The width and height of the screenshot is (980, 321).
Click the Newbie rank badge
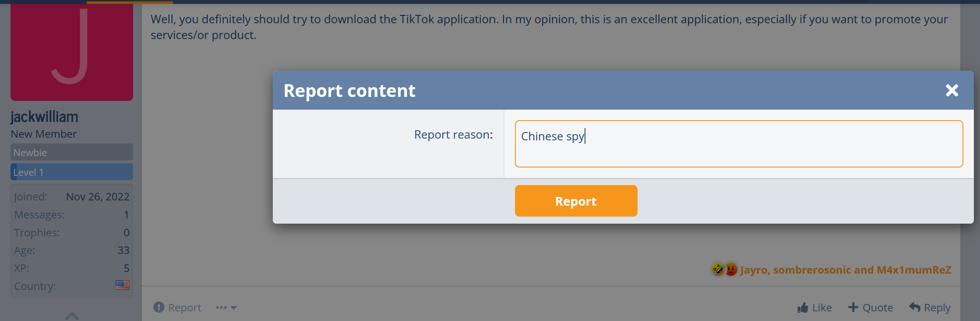(x=72, y=152)
